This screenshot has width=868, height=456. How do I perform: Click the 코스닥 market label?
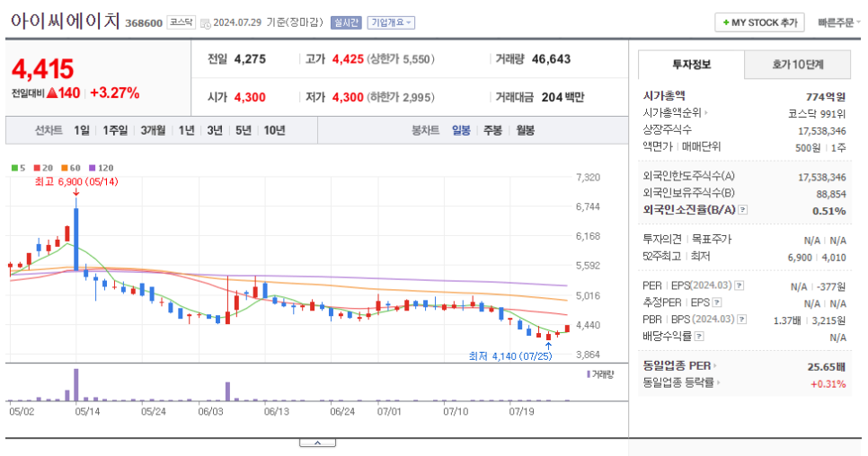point(181,22)
